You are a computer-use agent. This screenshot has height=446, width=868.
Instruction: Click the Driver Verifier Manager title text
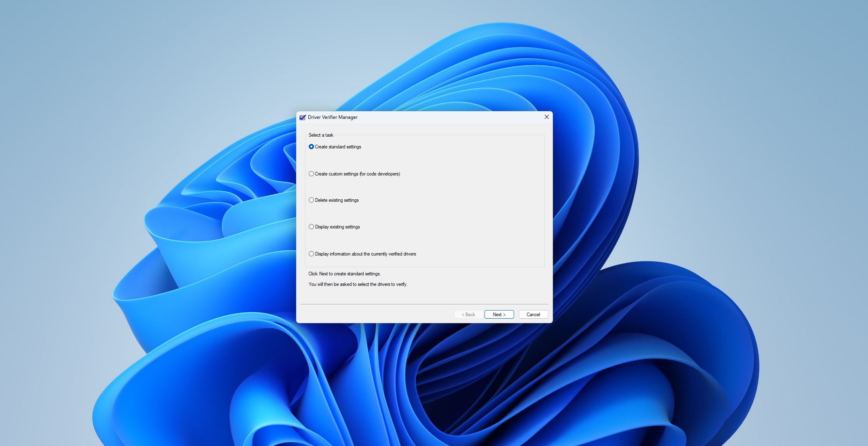tap(332, 117)
